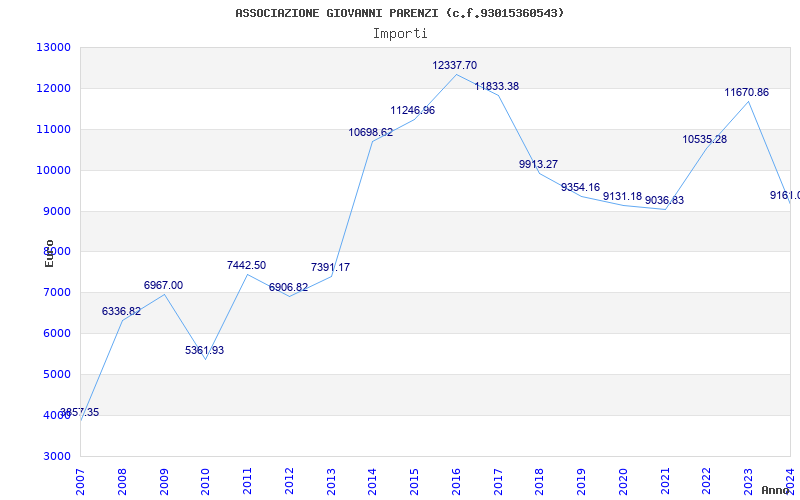Click the 2012 x-axis year label
Viewport: 800px width, 500px height.
[x=289, y=481]
